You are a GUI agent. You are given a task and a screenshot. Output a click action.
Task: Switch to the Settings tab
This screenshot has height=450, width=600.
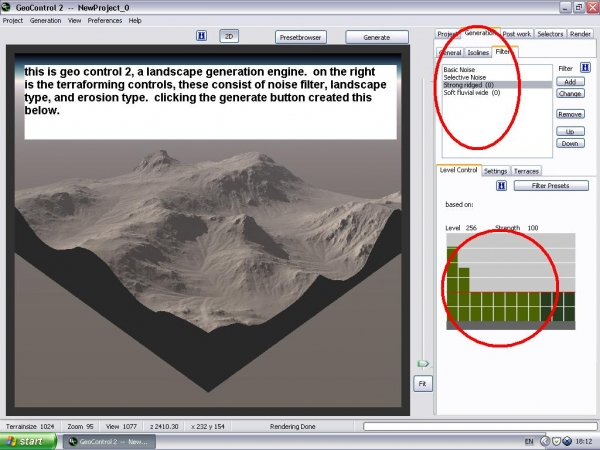[495, 171]
